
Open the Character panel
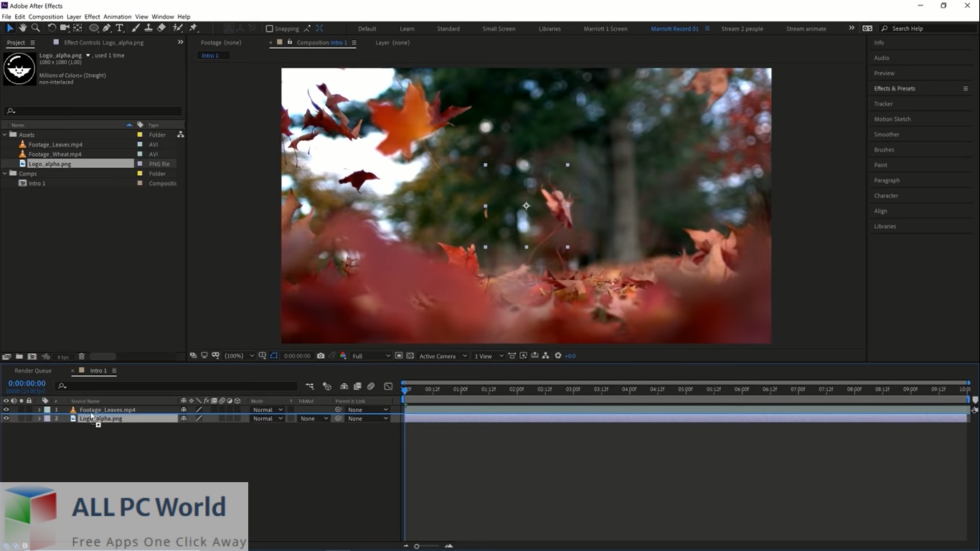click(x=886, y=195)
